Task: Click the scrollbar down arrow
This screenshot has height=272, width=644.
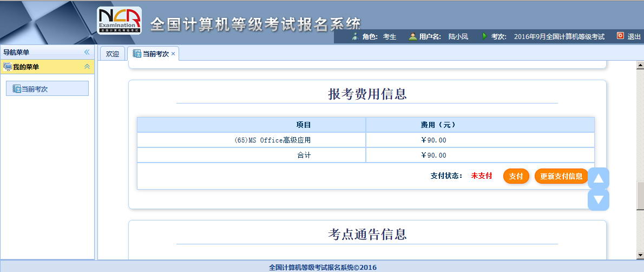Action: (x=640, y=256)
